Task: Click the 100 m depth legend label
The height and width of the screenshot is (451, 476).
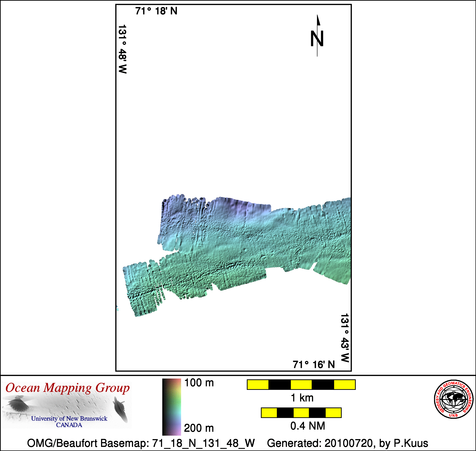Action: (x=199, y=383)
